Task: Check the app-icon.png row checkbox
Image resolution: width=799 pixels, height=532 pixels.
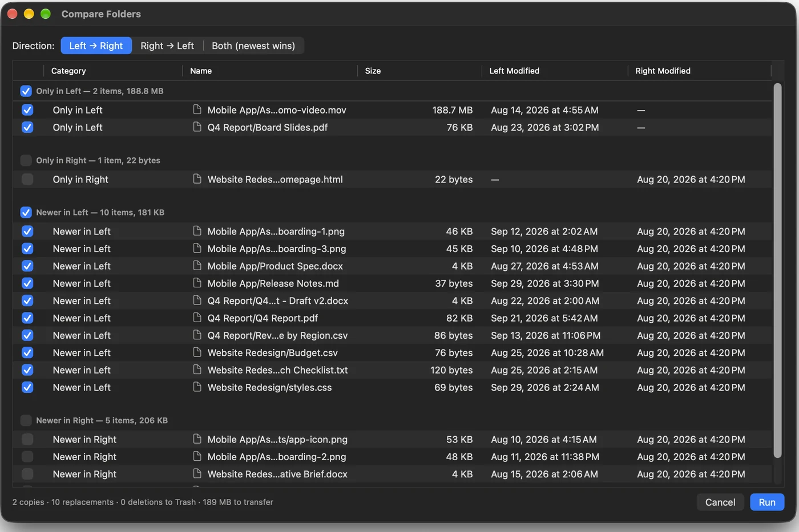Action: pos(27,440)
